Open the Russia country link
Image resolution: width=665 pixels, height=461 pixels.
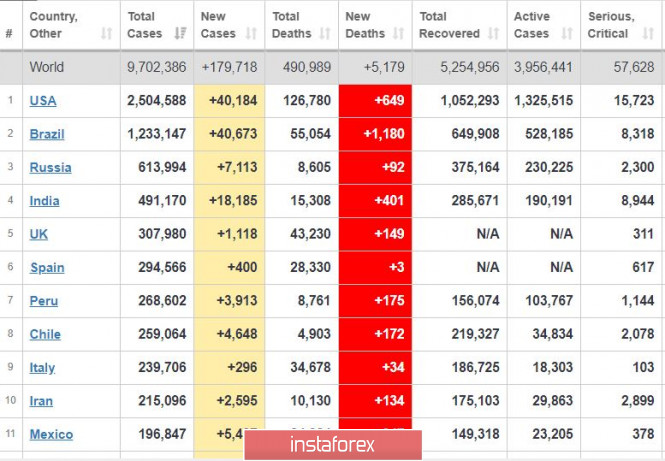(48, 168)
